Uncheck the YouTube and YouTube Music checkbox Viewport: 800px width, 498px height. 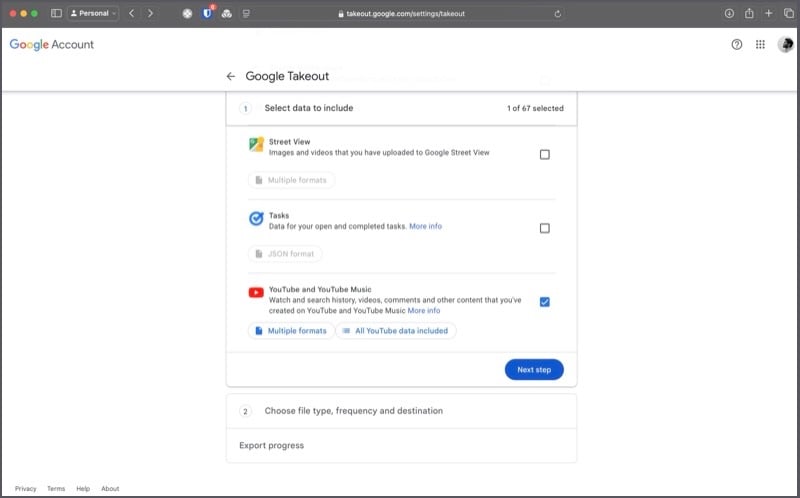(544, 302)
